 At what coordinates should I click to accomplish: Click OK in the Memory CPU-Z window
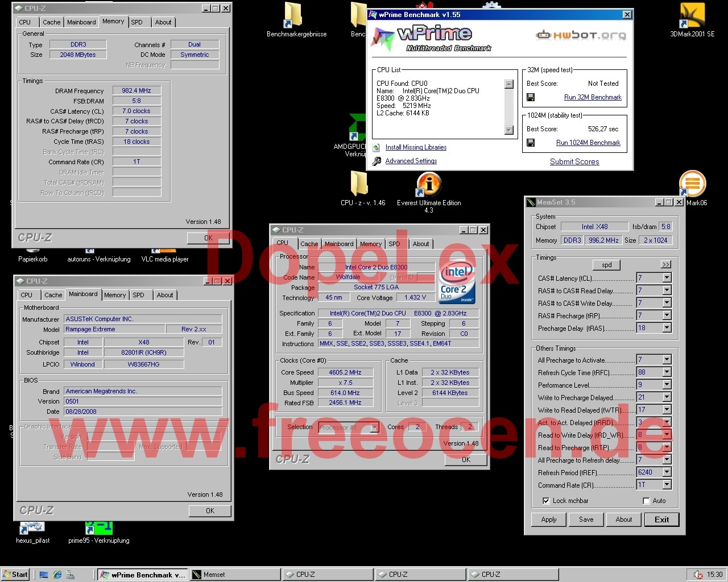click(208, 238)
